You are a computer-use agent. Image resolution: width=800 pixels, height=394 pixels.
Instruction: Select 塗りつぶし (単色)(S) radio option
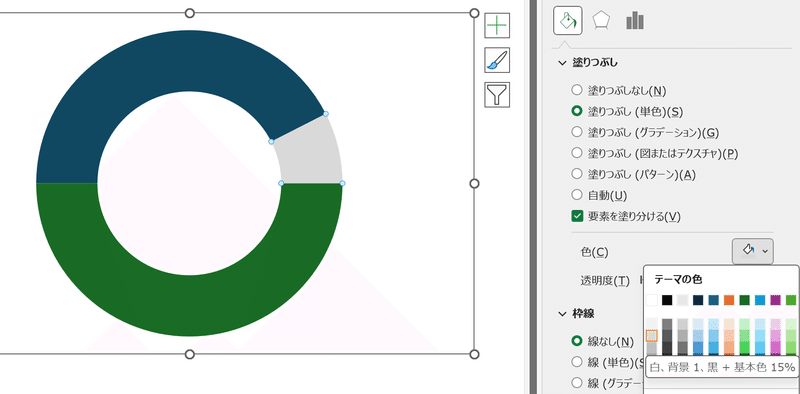(x=577, y=111)
